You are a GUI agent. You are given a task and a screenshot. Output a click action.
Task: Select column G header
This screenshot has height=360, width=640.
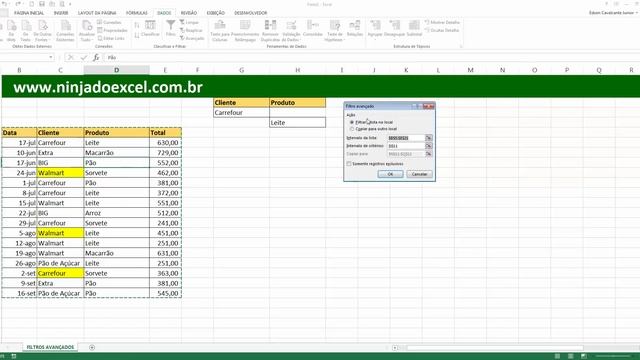click(x=241, y=70)
